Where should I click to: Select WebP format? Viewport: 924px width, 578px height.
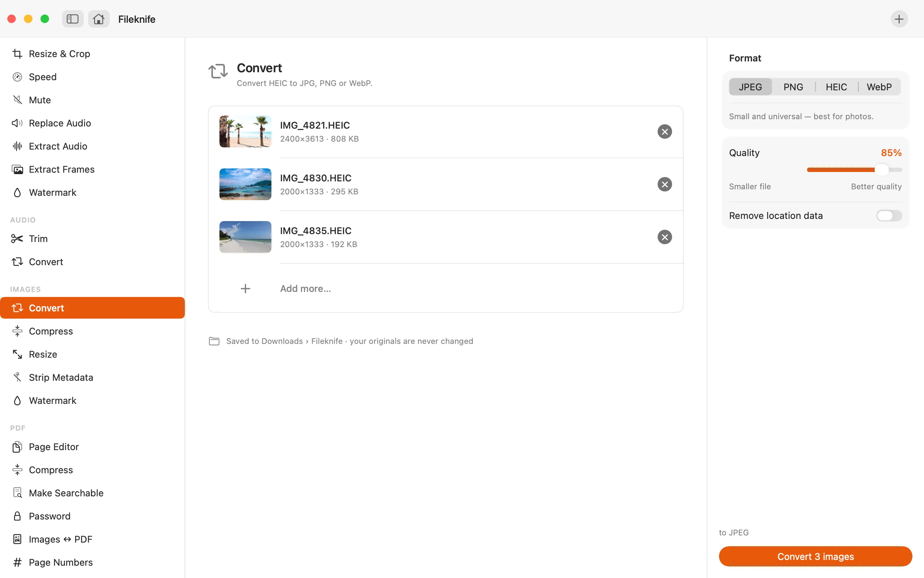[879, 87]
